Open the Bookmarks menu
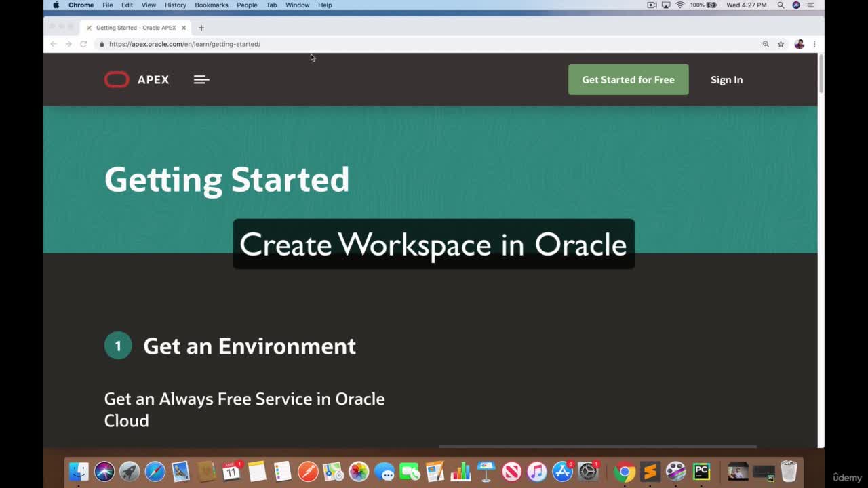The height and width of the screenshot is (488, 868). click(212, 5)
